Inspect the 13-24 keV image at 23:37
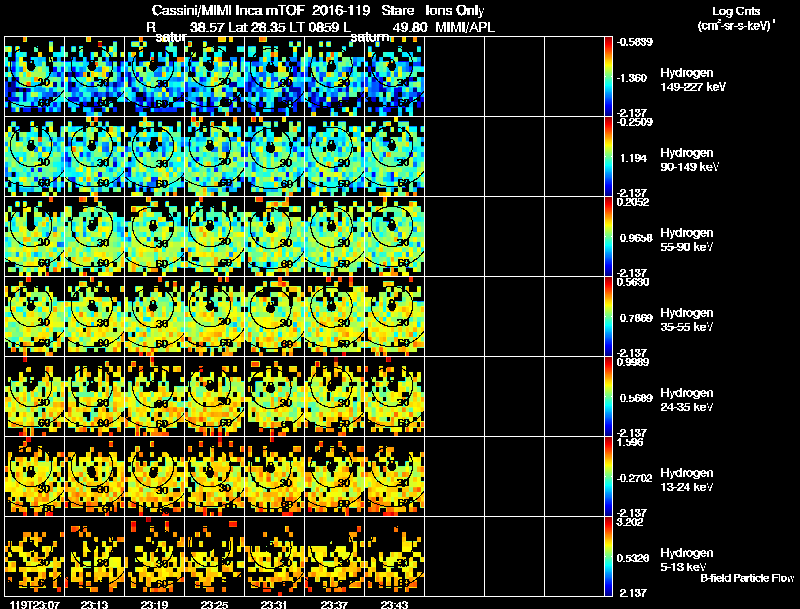Image resolution: width=800 pixels, height=609 pixels. pos(335,477)
